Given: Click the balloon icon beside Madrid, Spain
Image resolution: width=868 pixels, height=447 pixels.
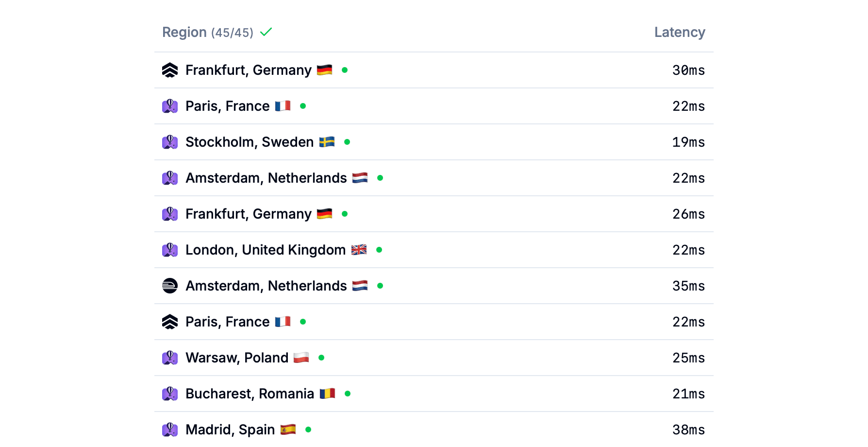Looking at the screenshot, I should point(170,430).
